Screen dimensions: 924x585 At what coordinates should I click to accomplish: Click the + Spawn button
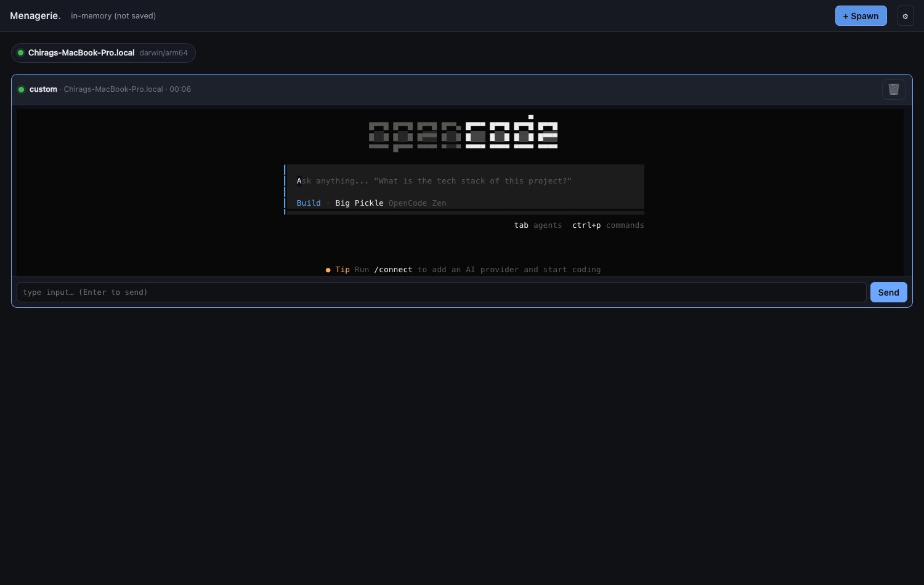pyautogui.click(x=861, y=16)
